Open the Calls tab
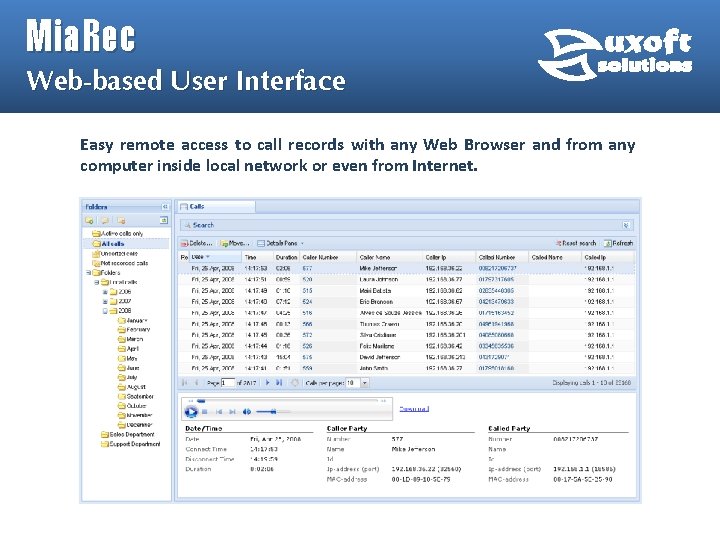720x540 pixels. point(217,207)
